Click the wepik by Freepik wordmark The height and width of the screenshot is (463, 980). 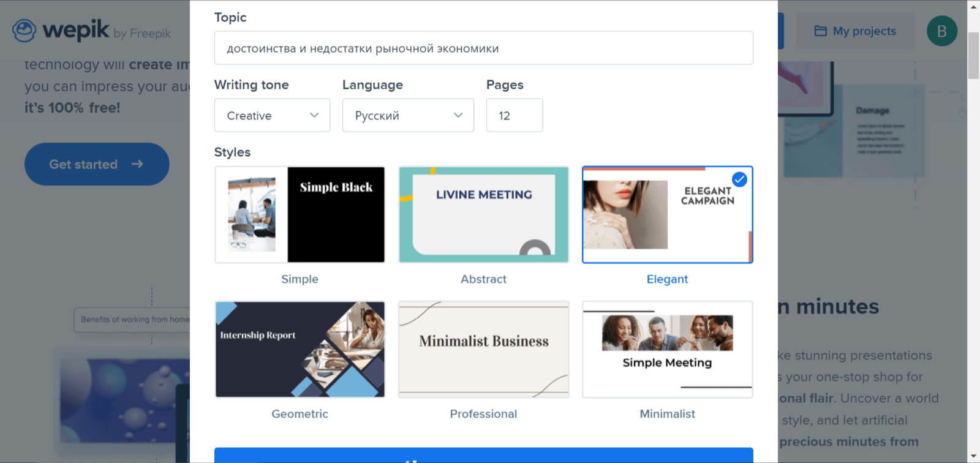(x=107, y=31)
